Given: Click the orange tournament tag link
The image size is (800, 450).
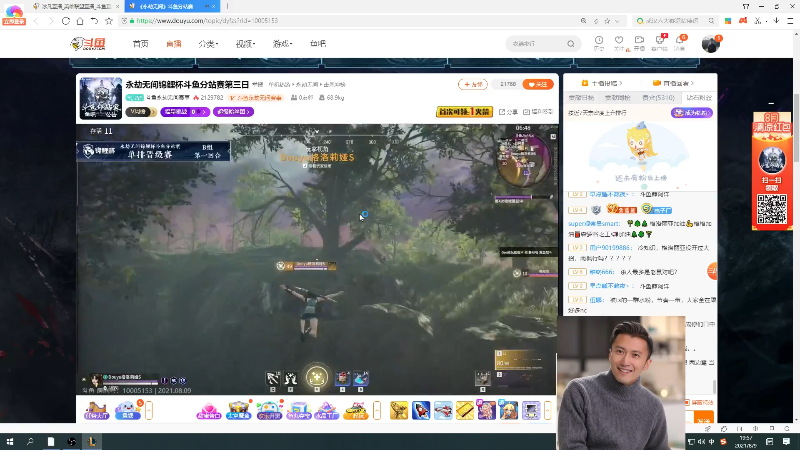Looking at the screenshot, I should coord(256,97).
